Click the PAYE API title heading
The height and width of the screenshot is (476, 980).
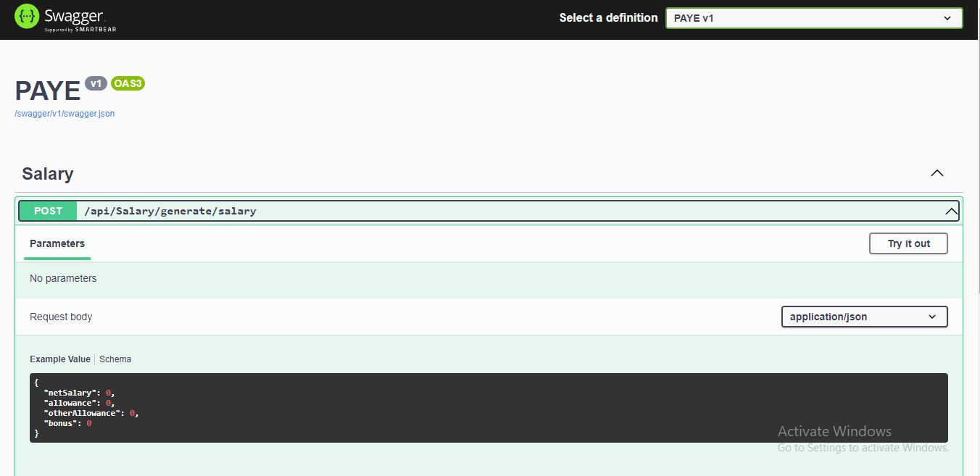click(x=47, y=91)
